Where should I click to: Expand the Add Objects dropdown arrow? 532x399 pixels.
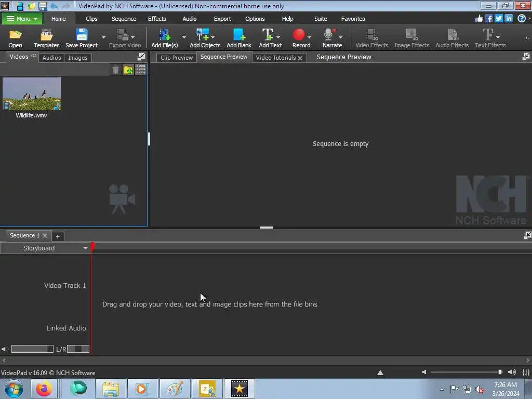click(212, 37)
